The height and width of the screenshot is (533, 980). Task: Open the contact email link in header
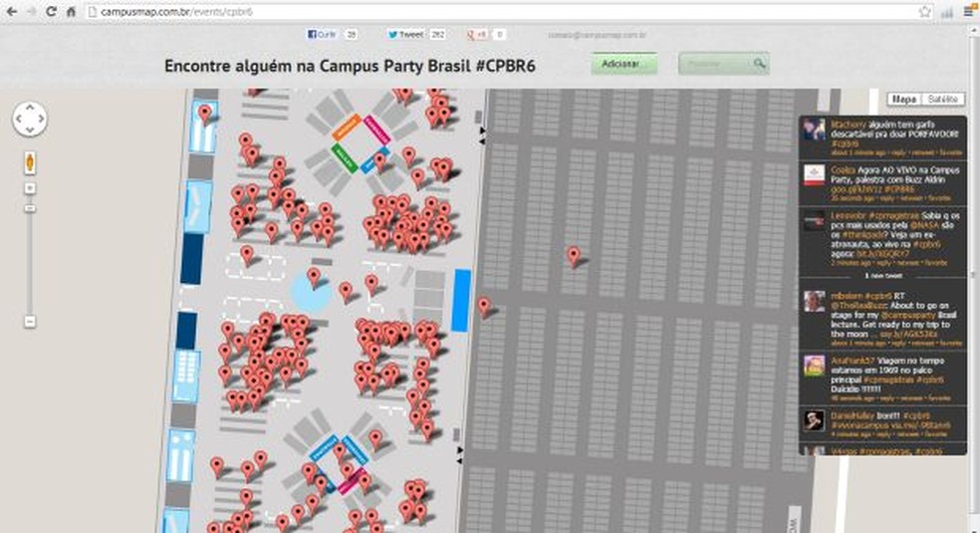click(597, 35)
